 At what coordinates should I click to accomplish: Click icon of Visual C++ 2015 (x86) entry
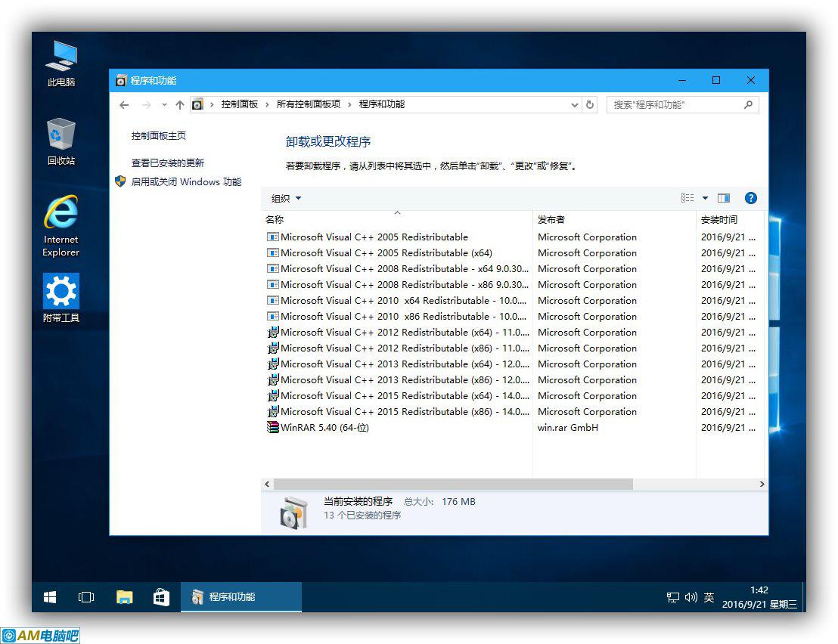[x=272, y=411]
